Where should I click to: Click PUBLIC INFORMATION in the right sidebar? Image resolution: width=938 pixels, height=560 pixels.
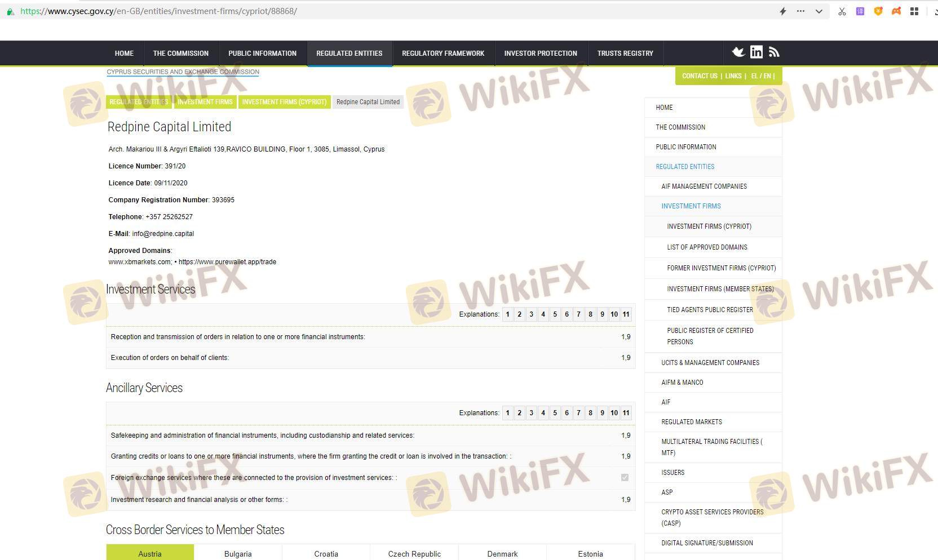click(x=713, y=147)
